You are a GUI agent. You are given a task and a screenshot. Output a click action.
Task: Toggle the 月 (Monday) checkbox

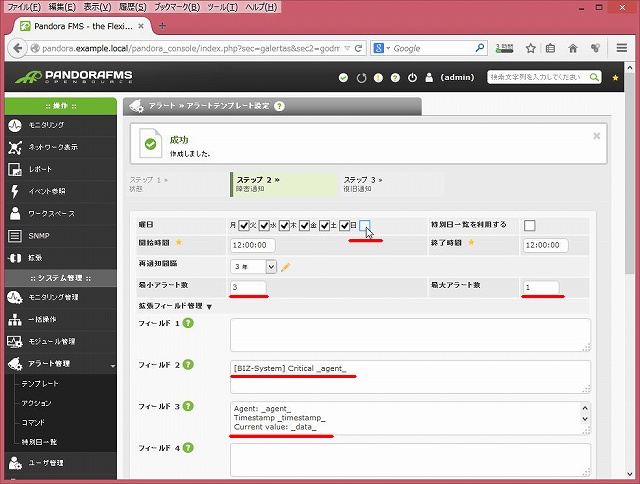[244, 225]
